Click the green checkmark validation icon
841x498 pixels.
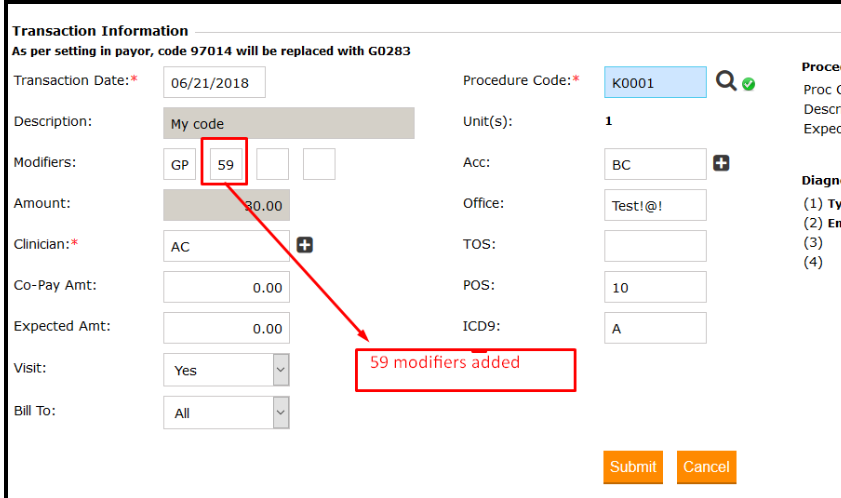(748, 84)
